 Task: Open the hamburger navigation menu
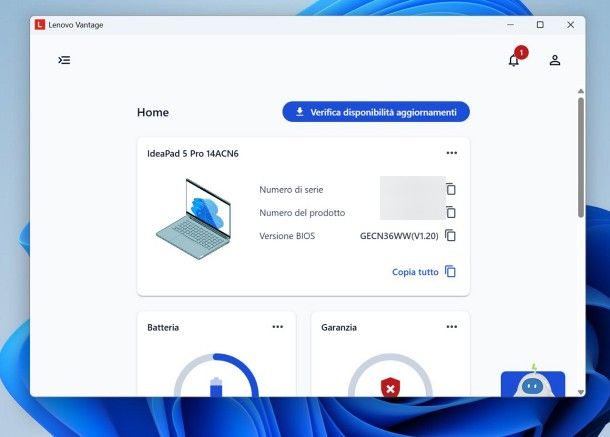[x=65, y=60]
